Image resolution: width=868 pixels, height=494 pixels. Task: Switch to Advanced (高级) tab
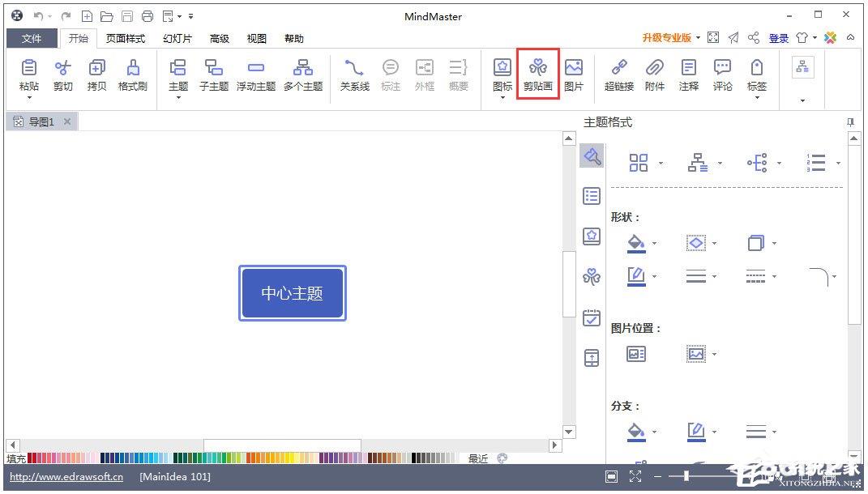pyautogui.click(x=219, y=38)
